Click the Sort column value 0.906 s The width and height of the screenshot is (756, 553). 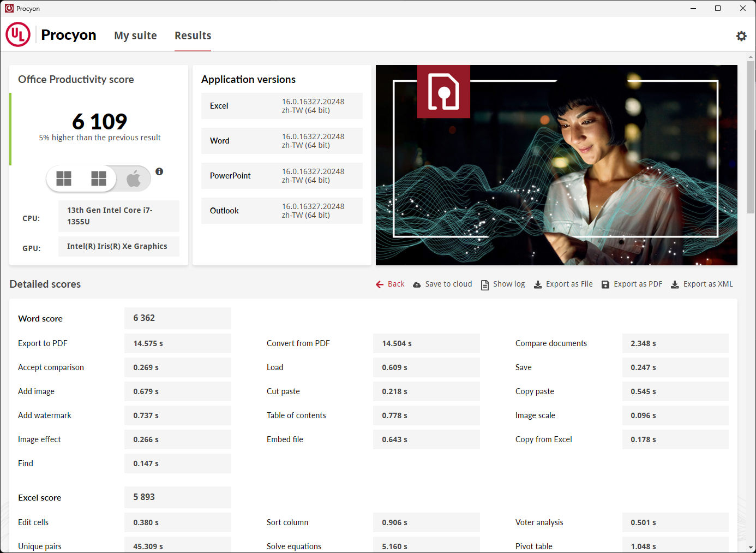click(427, 522)
